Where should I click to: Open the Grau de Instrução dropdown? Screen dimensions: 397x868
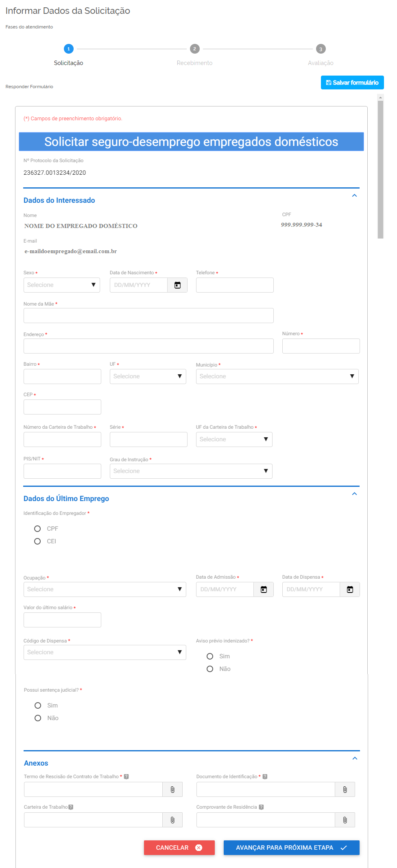point(191,471)
